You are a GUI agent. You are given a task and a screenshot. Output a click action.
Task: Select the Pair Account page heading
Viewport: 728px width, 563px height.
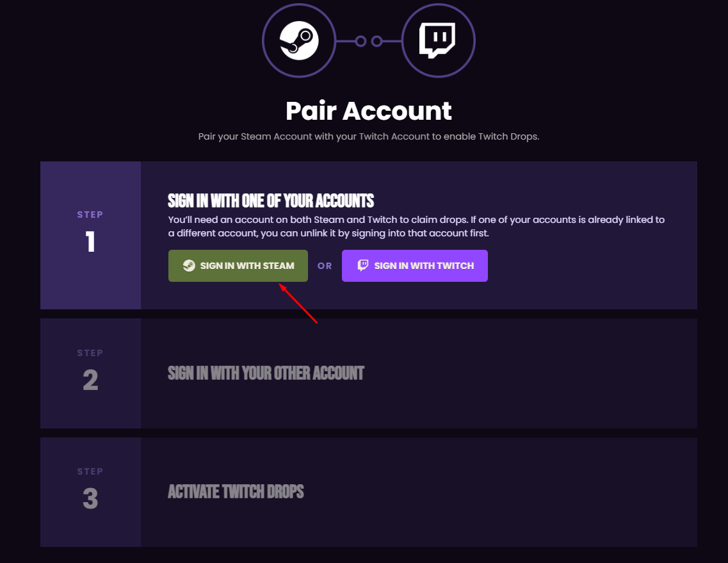click(x=369, y=111)
